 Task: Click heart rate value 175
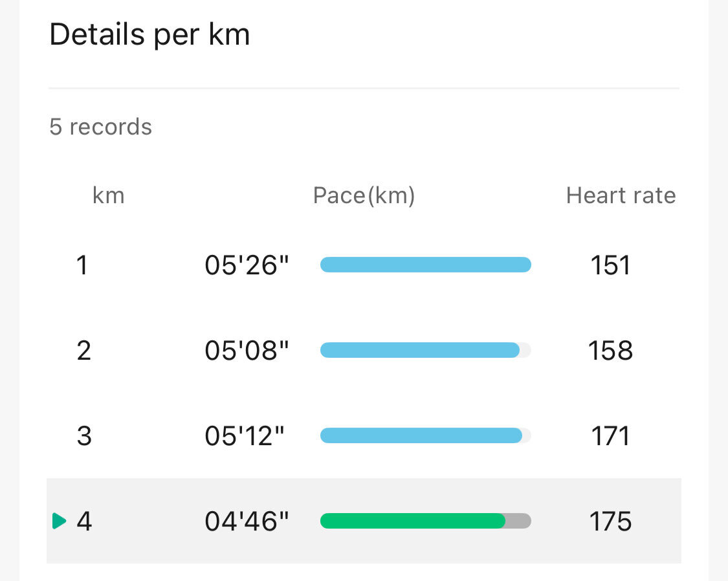(x=610, y=521)
